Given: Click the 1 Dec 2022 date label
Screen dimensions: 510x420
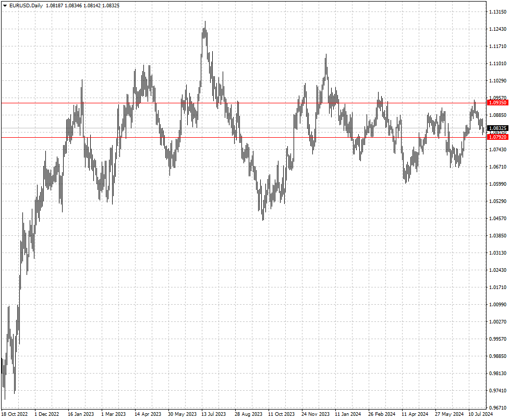Looking at the screenshot, I should click(x=47, y=414).
